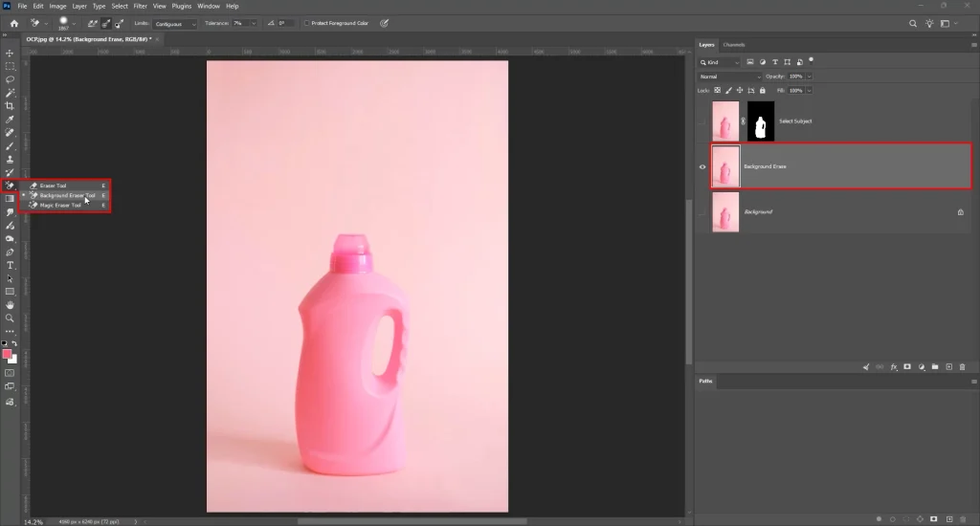Toggle Lock all padlock icon
The image size is (980, 526).
point(763,91)
